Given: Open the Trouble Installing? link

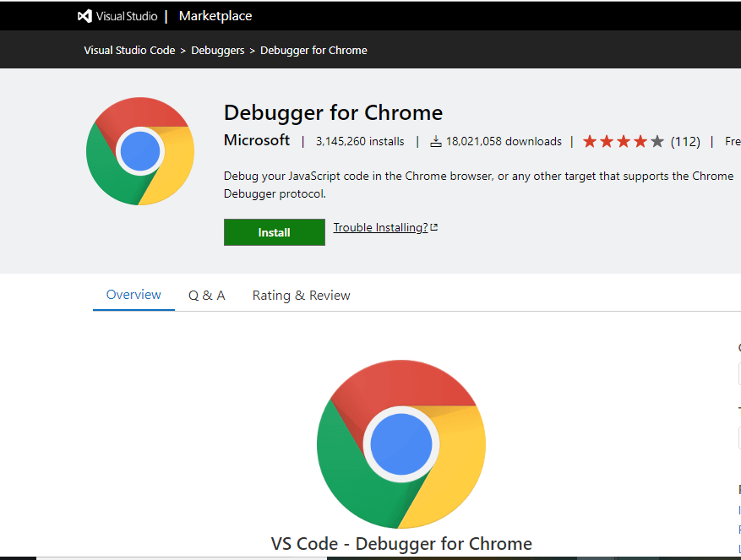Looking at the screenshot, I should tap(380, 227).
